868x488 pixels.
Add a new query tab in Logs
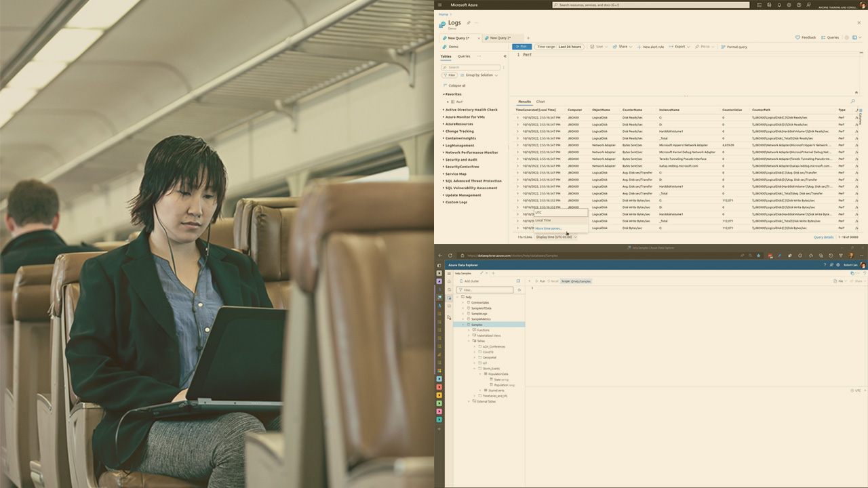click(x=528, y=38)
